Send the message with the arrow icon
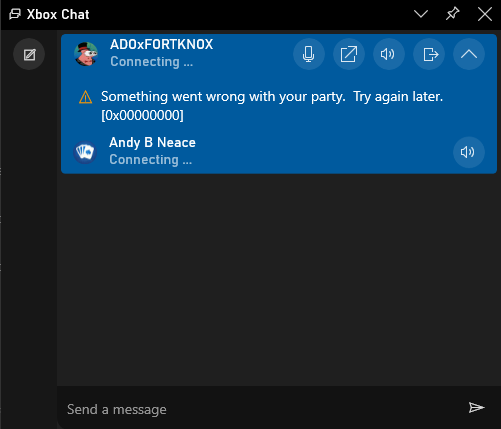Image resolution: width=501 pixels, height=429 pixels. (476, 407)
